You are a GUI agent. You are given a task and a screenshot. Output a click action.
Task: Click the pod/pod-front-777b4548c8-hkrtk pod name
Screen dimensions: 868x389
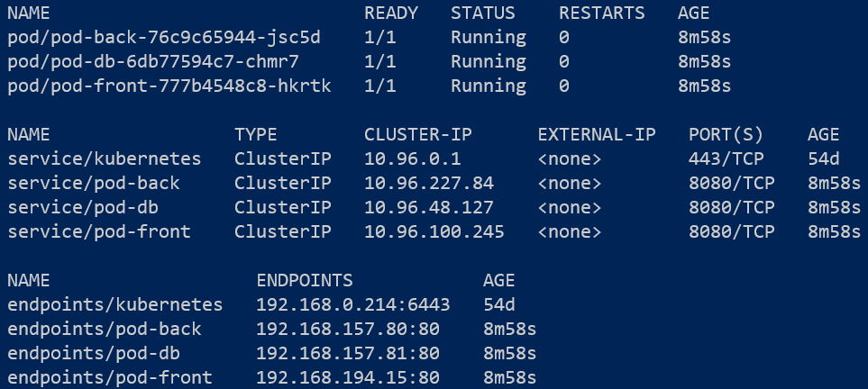(x=169, y=86)
